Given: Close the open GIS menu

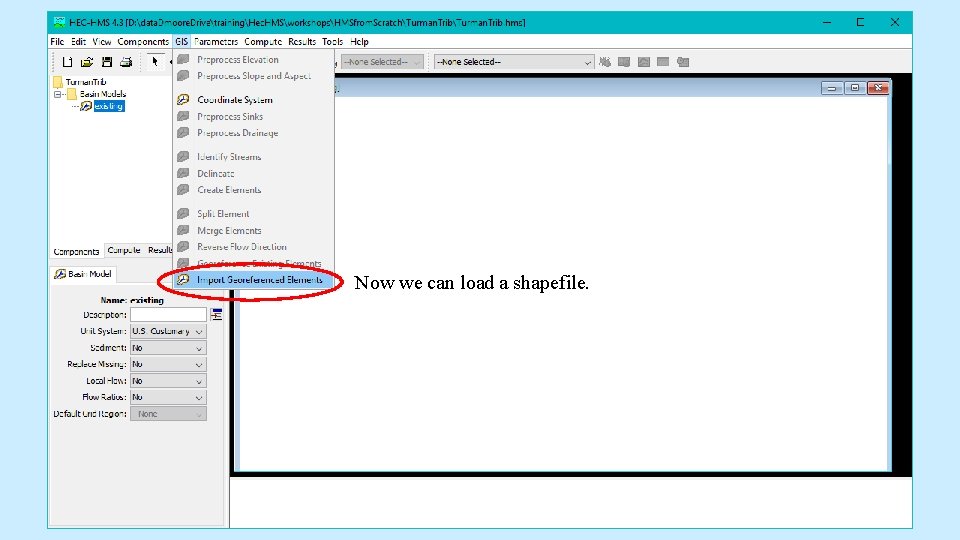Looking at the screenshot, I should click(181, 42).
